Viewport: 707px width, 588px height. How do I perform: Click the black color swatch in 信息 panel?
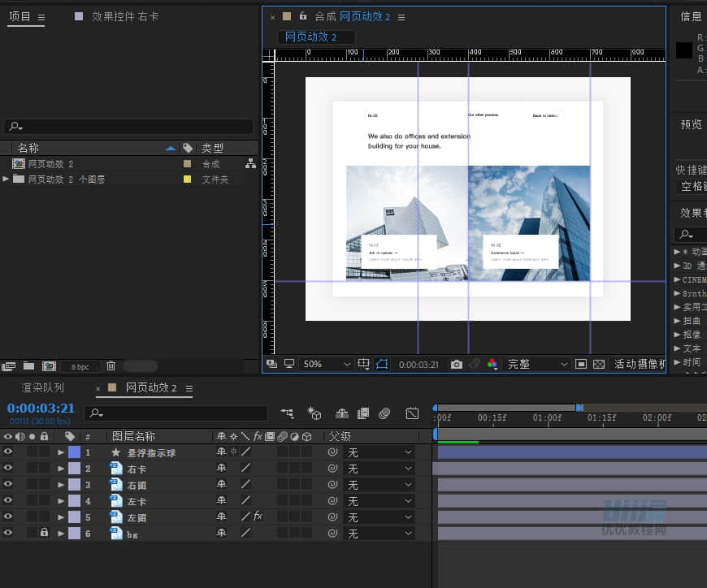[x=684, y=50]
